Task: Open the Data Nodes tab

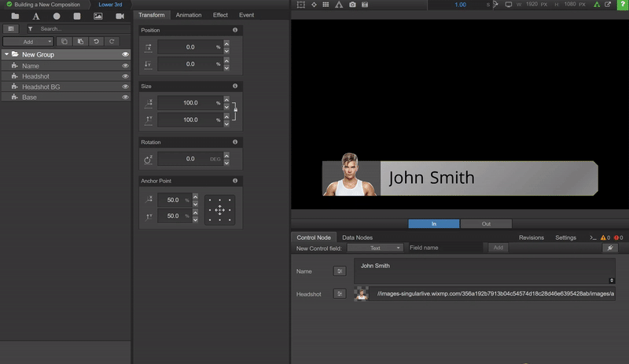Action: 357,237
